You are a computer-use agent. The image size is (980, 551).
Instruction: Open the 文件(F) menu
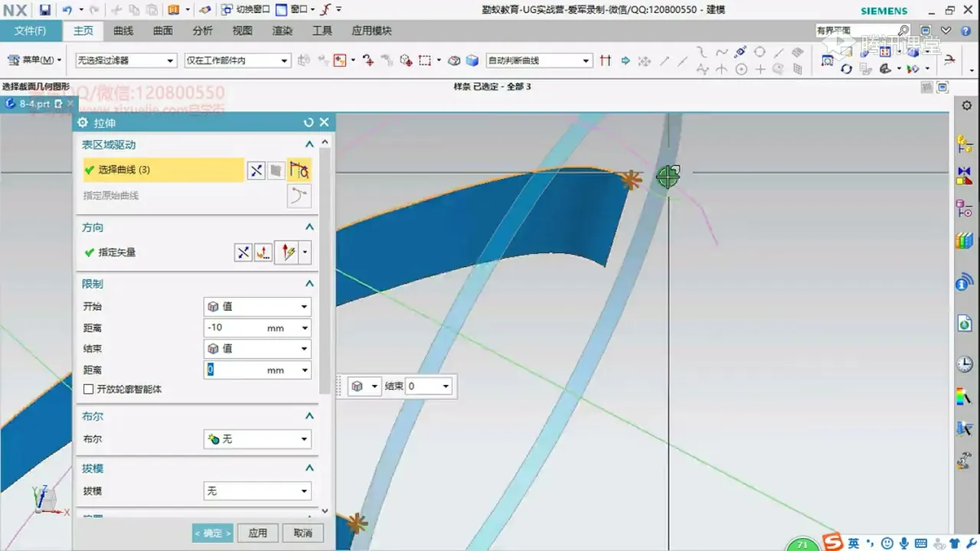31,31
